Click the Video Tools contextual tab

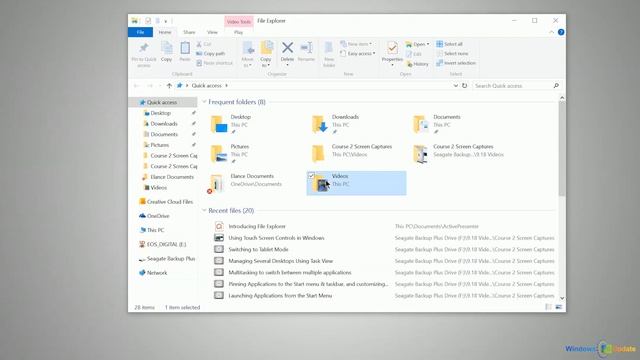tap(239, 21)
